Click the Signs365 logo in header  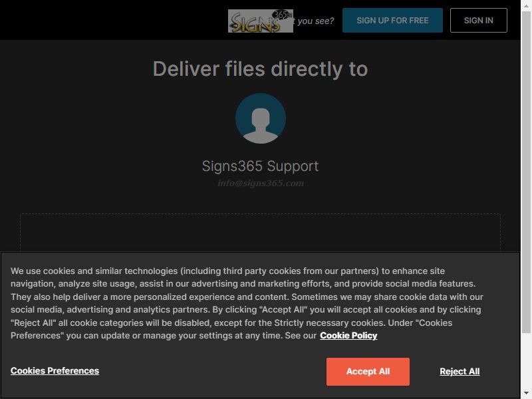pyautogui.click(x=260, y=21)
